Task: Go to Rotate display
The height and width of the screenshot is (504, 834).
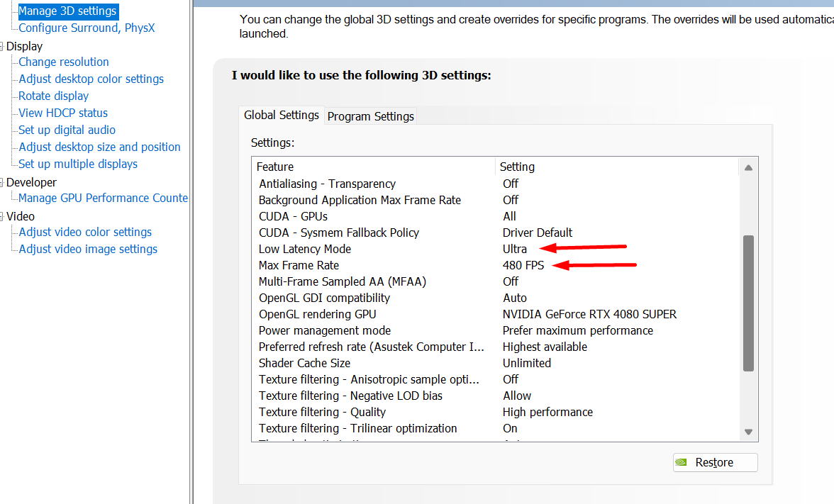Action: [54, 96]
